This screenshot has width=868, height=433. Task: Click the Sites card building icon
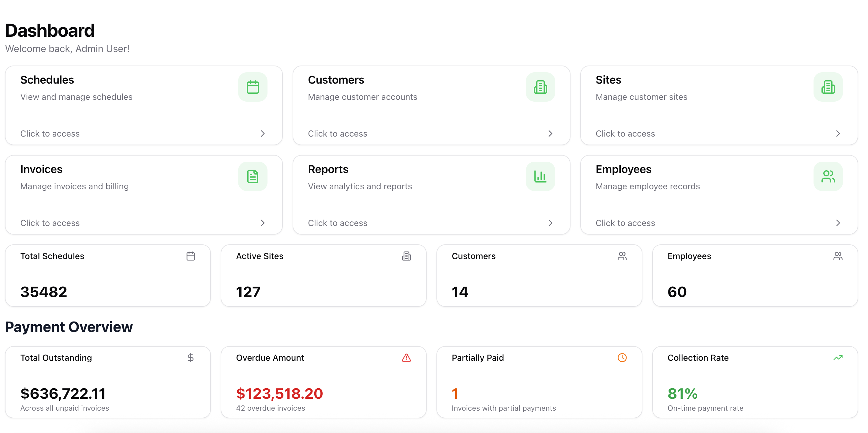click(x=828, y=87)
